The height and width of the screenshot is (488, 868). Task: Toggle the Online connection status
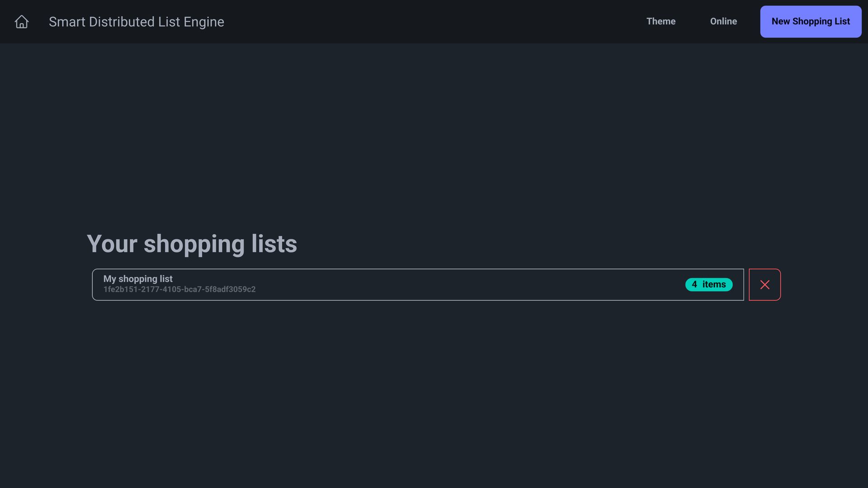[x=723, y=22]
